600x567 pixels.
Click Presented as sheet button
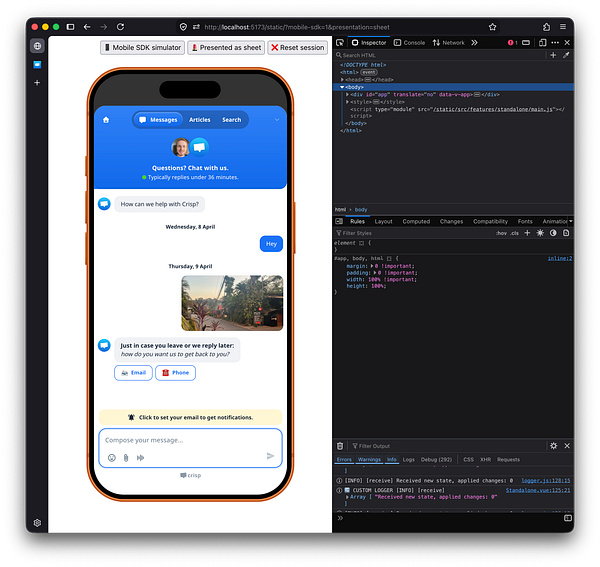pos(226,47)
